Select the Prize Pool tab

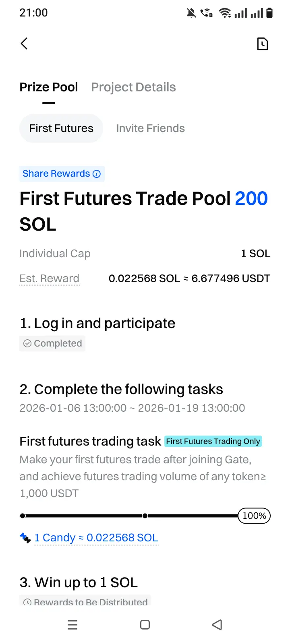point(49,87)
